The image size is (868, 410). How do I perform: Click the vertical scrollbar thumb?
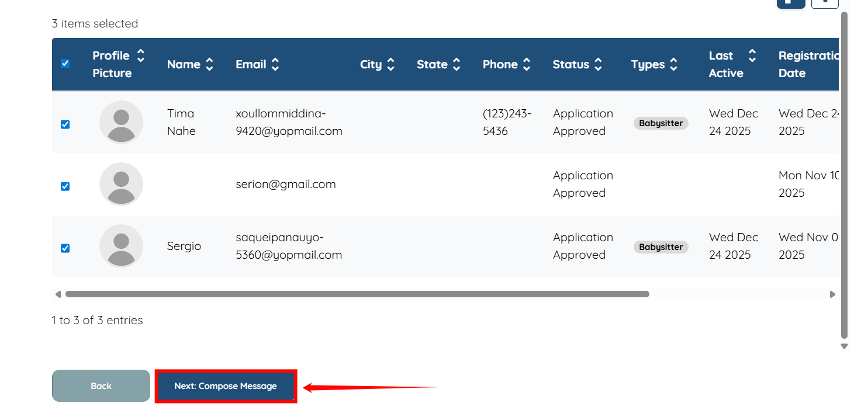pos(844,175)
